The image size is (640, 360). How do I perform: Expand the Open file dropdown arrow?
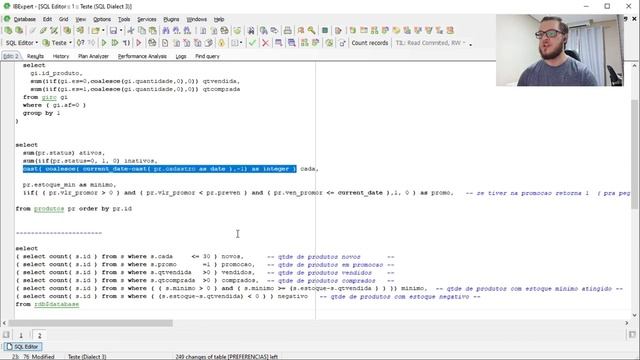pos(103,31)
